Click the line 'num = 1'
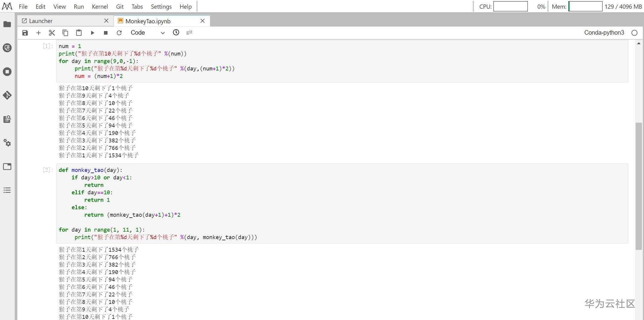 [70, 46]
